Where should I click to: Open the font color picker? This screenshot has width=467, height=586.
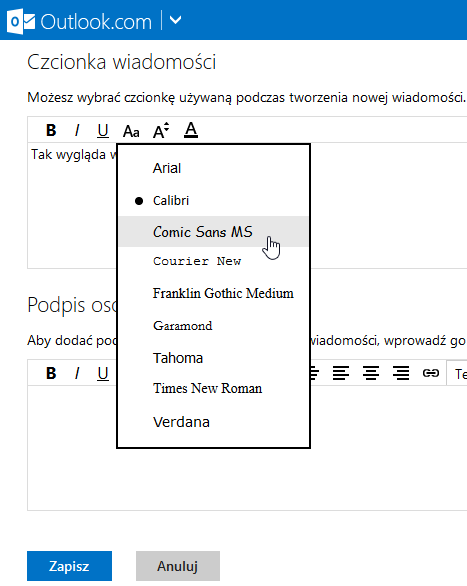191,130
